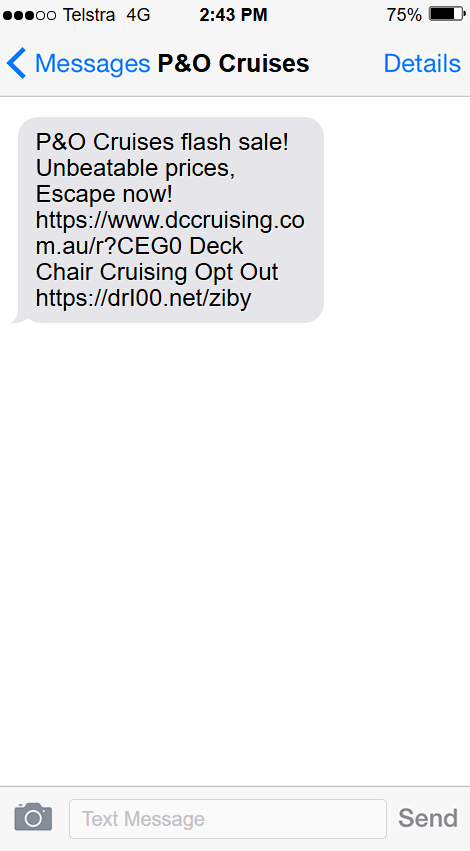Image resolution: width=470 pixels, height=851 pixels.
Task: Tap the 75% battery percentage text
Action: click(x=404, y=15)
